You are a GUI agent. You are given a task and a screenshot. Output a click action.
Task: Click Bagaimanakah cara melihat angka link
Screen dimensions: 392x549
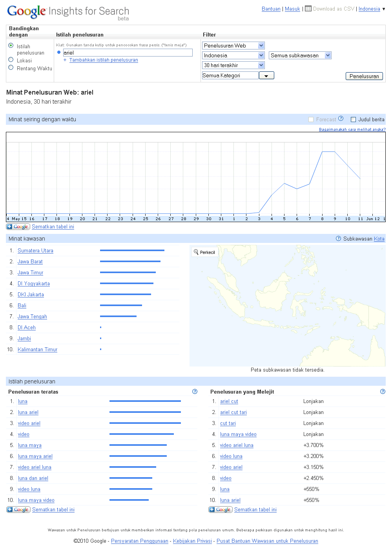352,129
